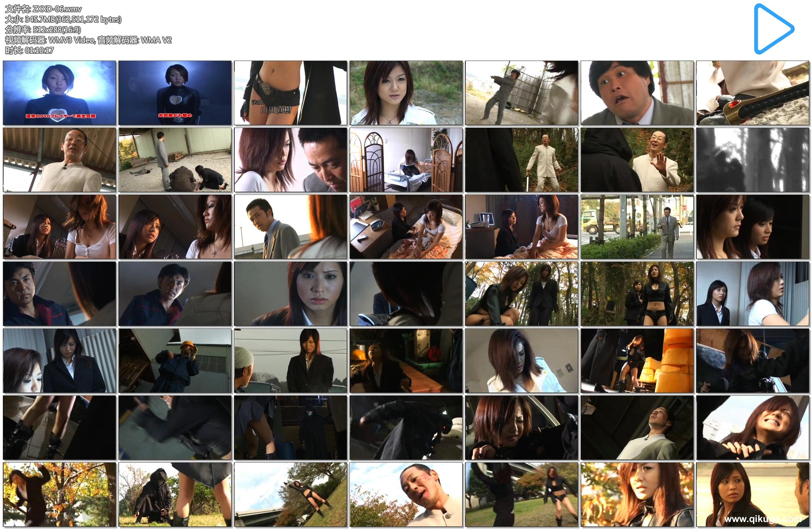
Task: Open the bald man with bloody face thumbnail
Action: click(406, 495)
